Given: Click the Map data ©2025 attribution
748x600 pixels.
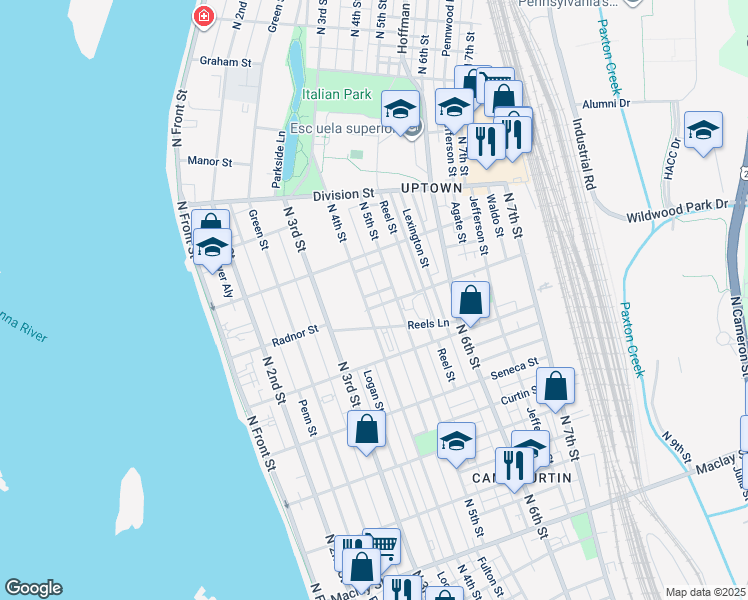Looking at the screenshot, I should tap(706, 592).
